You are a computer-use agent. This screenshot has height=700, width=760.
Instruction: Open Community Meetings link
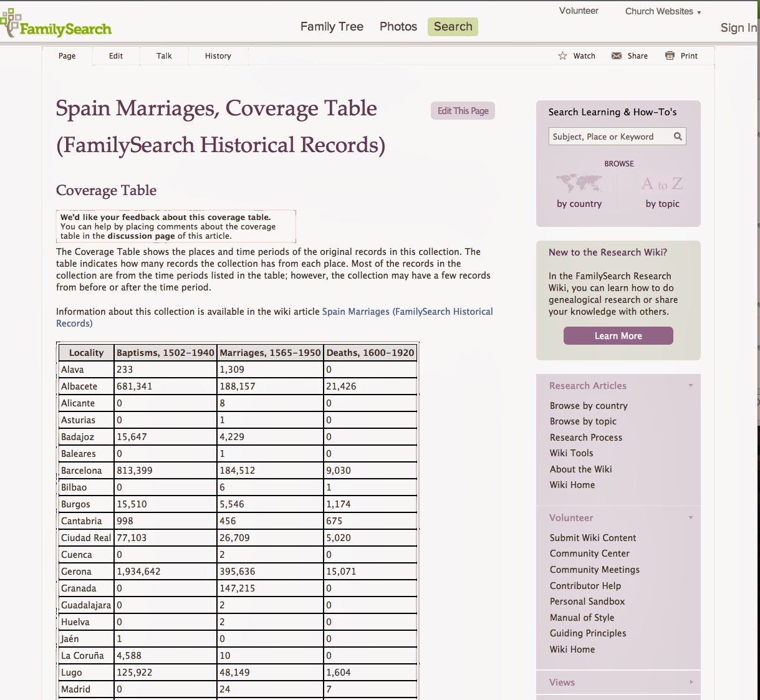click(x=595, y=570)
